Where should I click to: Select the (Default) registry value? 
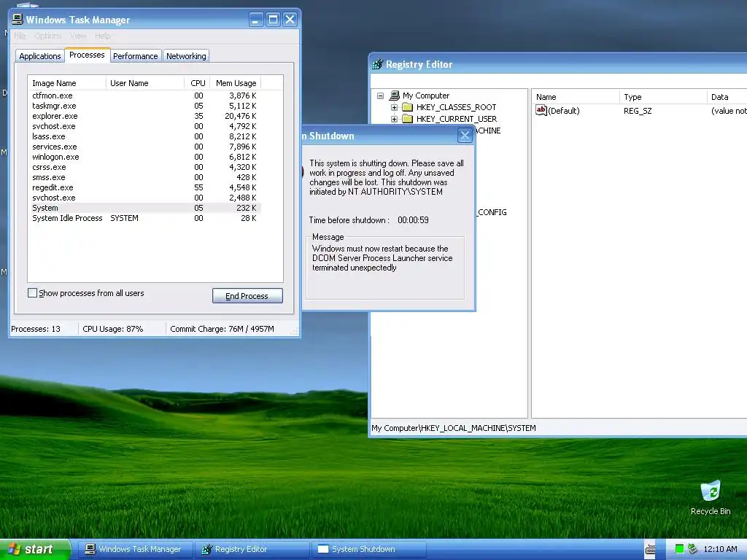pyautogui.click(x=564, y=111)
